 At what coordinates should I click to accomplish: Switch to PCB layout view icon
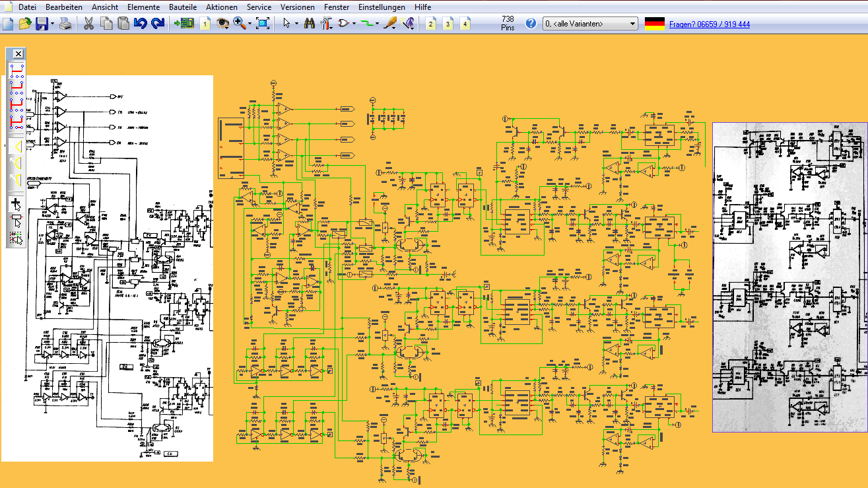click(184, 24)
